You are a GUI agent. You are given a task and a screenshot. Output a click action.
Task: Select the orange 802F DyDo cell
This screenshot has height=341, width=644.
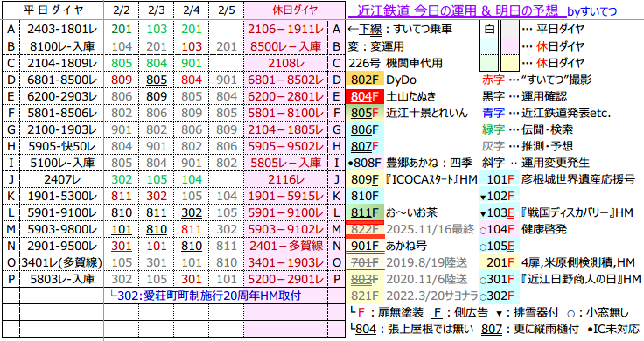(365, 80)
